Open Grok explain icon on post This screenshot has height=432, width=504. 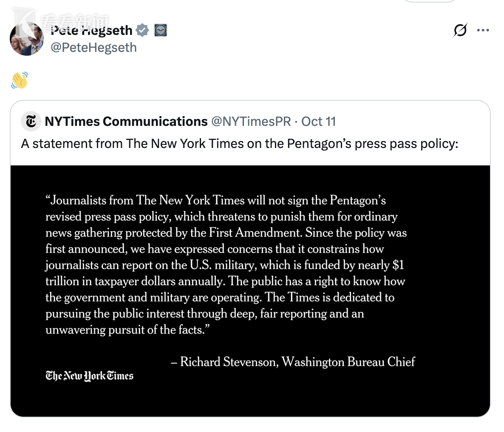[460, 30]
